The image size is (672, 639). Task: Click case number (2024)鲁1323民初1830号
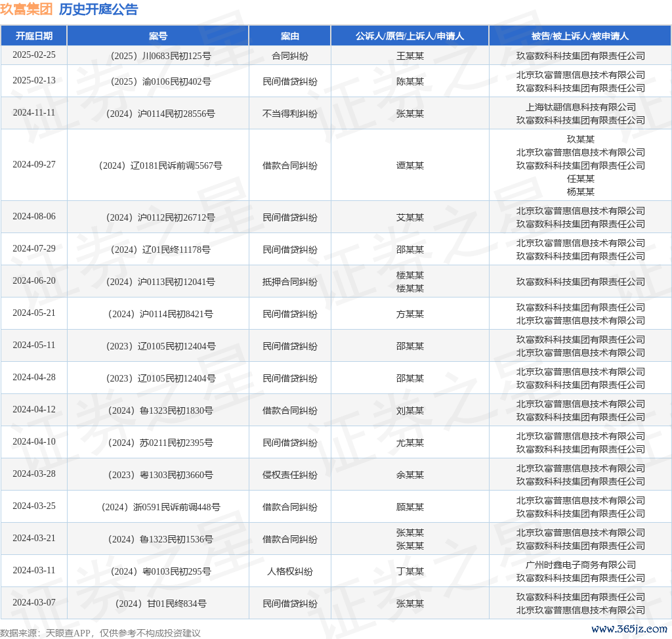click(x=160, y=410)
